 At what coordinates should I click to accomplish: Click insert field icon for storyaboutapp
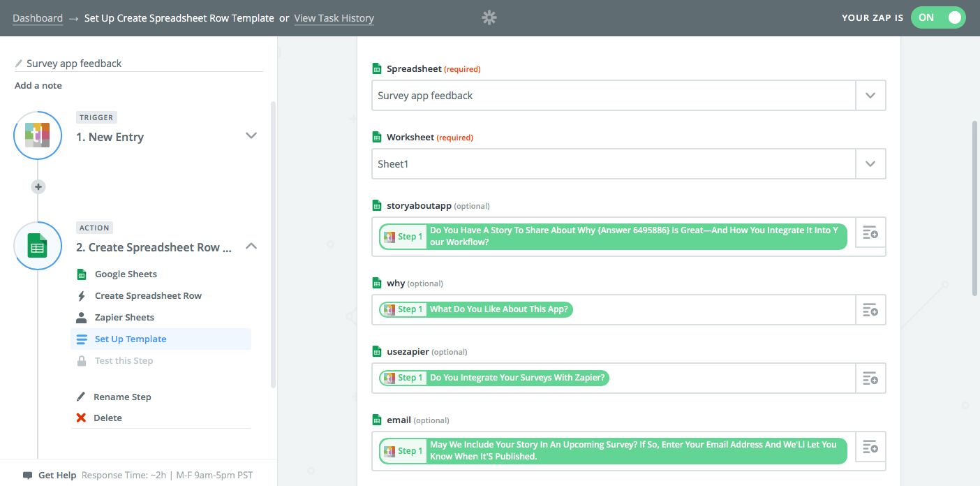pyautogui.click(x=870, y=236)
